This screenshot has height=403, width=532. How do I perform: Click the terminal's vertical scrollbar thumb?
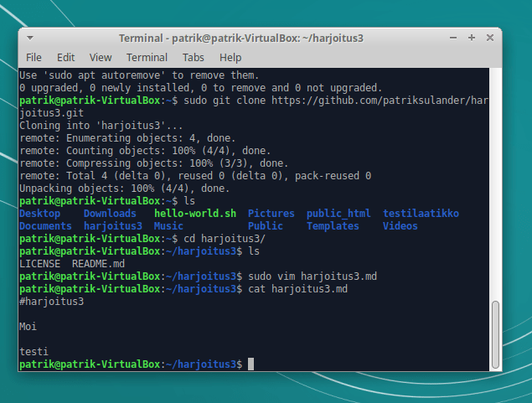click(495, 335)
